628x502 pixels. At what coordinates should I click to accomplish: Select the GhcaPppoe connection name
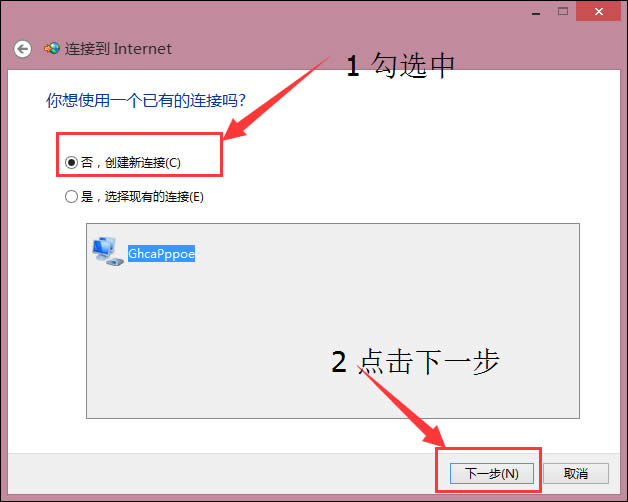point(161,254)
